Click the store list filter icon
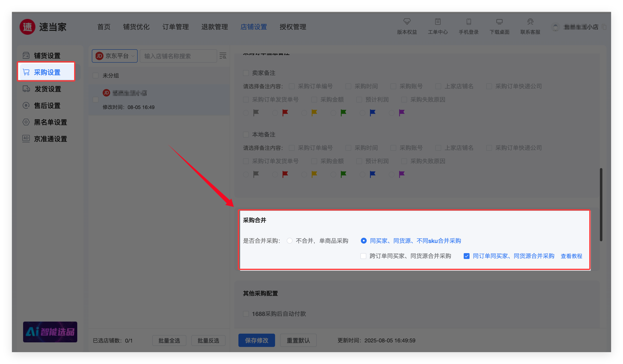 [x=223, y=56]
